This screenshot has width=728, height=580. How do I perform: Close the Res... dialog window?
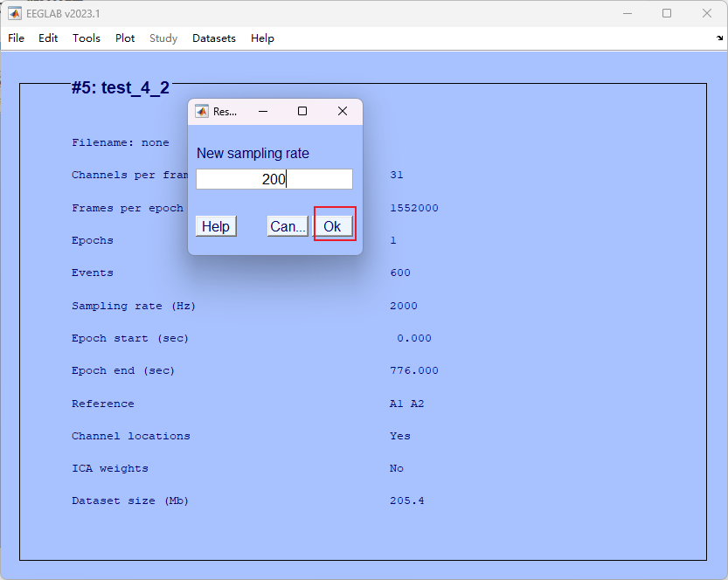pos(343,111)
